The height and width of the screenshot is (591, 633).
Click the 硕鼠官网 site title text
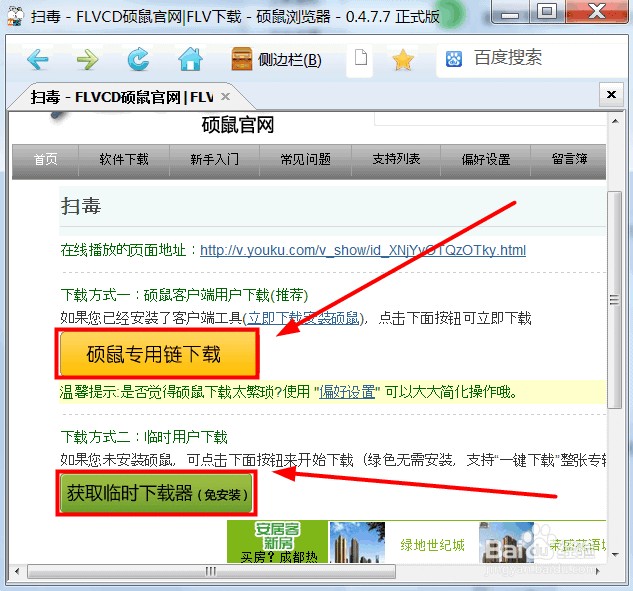click(238, 125)
